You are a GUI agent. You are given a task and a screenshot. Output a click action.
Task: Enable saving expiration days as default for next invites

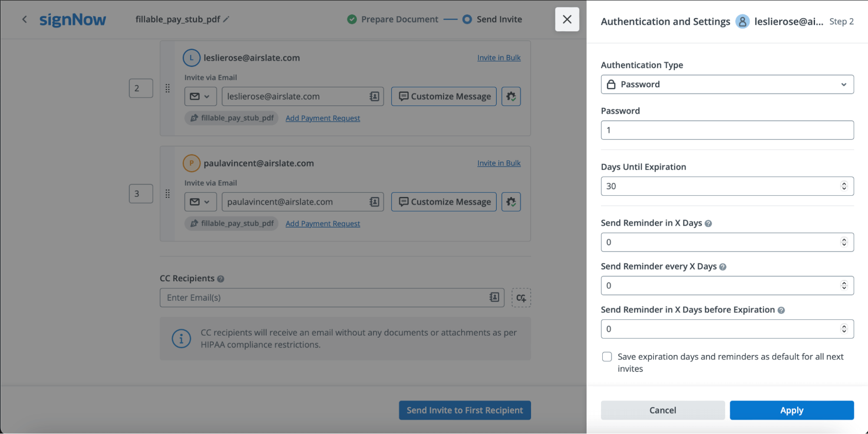(606, 356)
